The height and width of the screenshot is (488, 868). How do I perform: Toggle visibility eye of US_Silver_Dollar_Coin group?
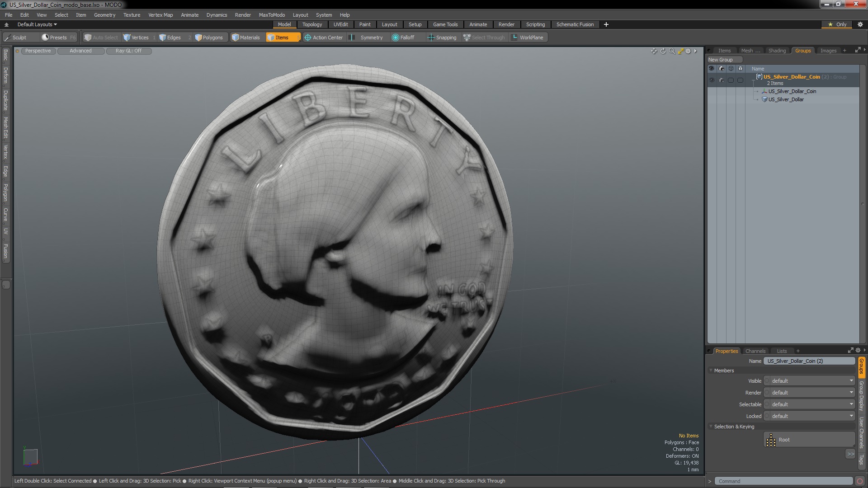tap(712, 80)
